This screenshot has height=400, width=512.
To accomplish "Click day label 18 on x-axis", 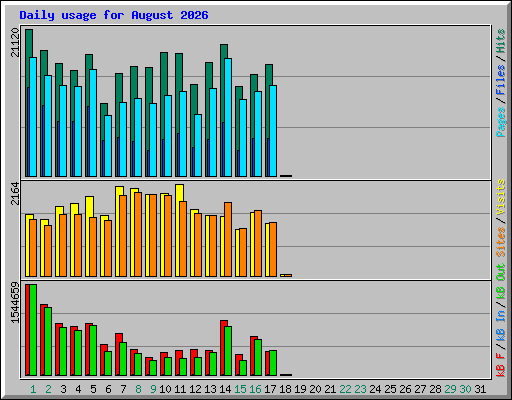I will [x=285, y=389].
